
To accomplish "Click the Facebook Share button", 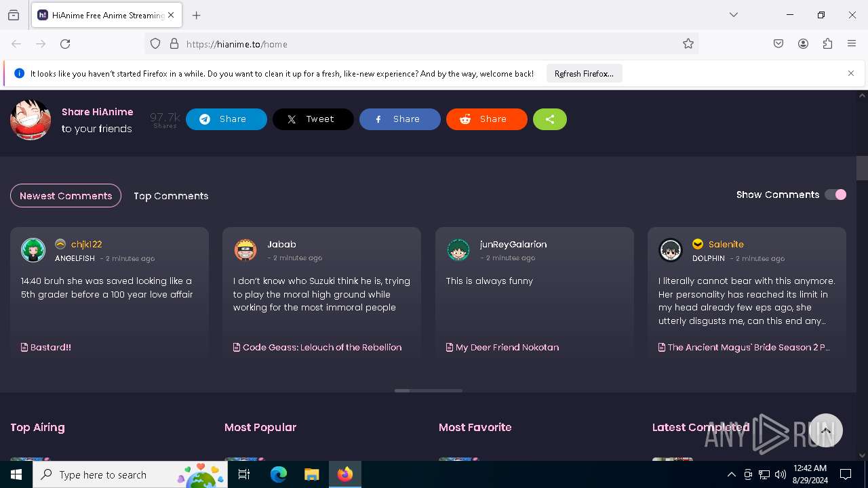I will pyautogui.click(x=400, y=119).
